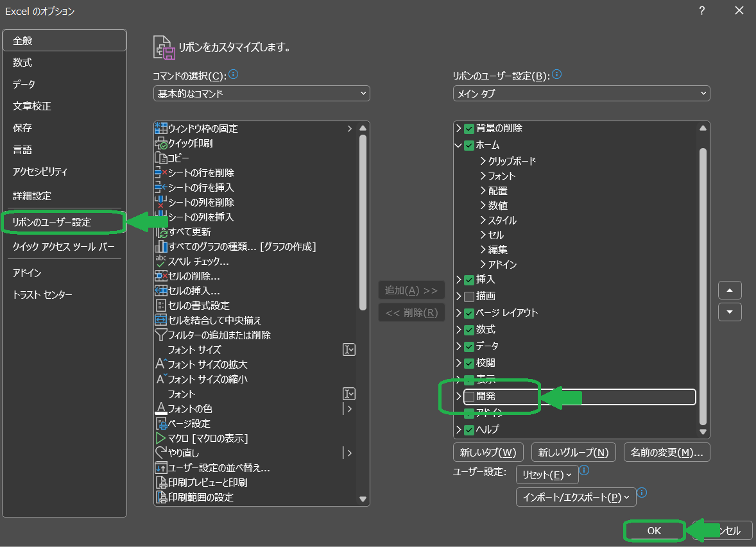Uncheck the 数式 tab checkbox in the tab list

(469, 330)
